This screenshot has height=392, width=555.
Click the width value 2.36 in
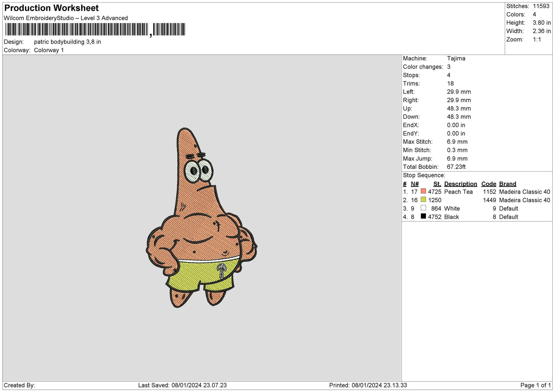542,31
